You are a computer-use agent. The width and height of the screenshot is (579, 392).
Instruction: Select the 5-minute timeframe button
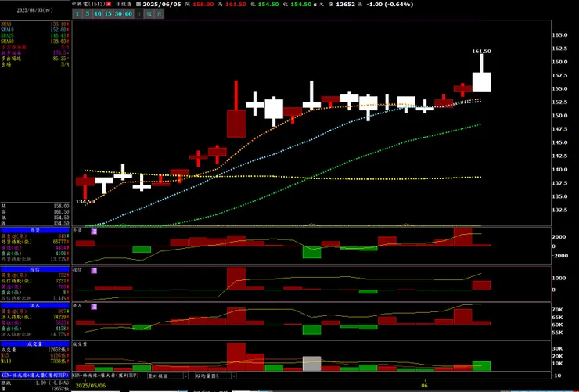pos(87,13)
